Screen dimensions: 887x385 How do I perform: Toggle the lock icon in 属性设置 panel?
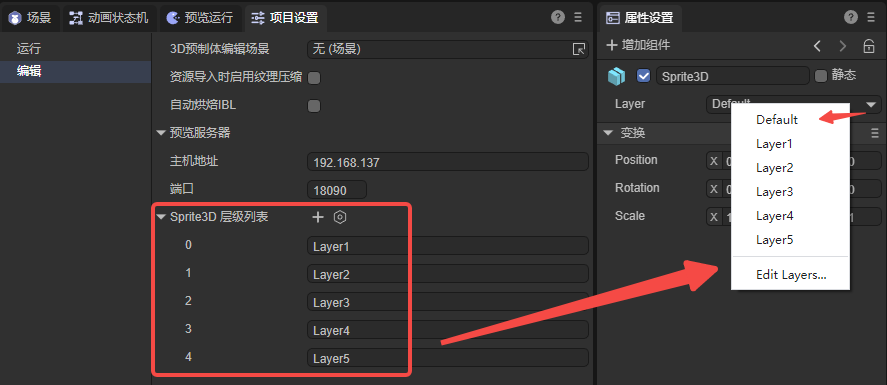869,46
